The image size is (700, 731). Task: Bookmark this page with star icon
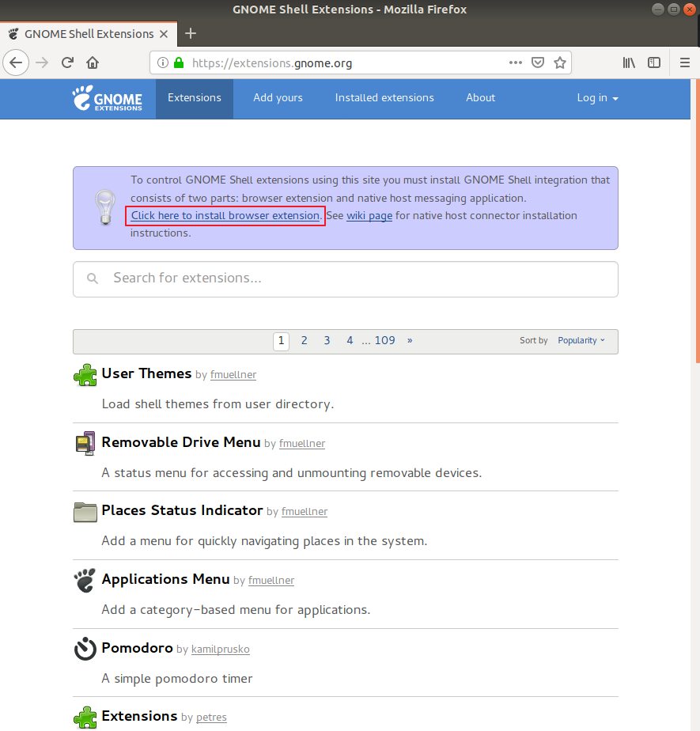tap(560, 62)
